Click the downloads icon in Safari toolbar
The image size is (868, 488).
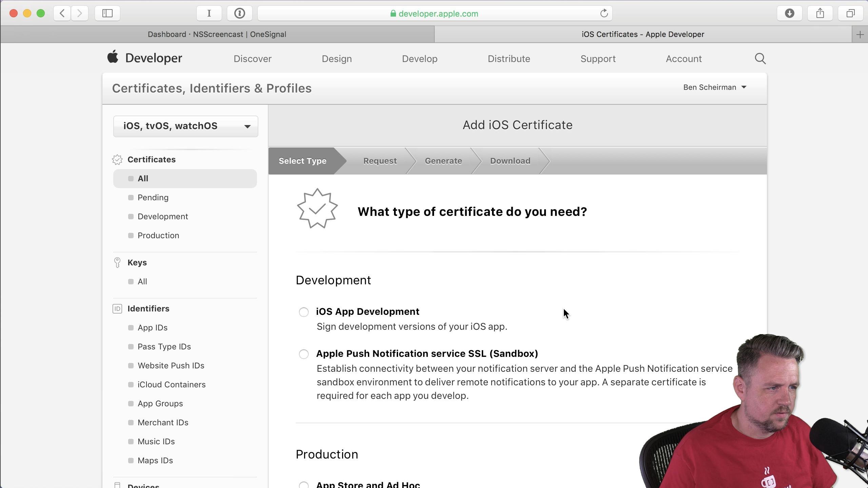point(789,13)
